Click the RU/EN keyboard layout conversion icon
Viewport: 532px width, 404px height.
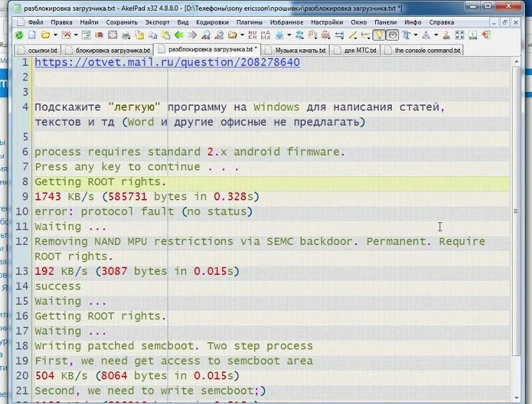253,35
